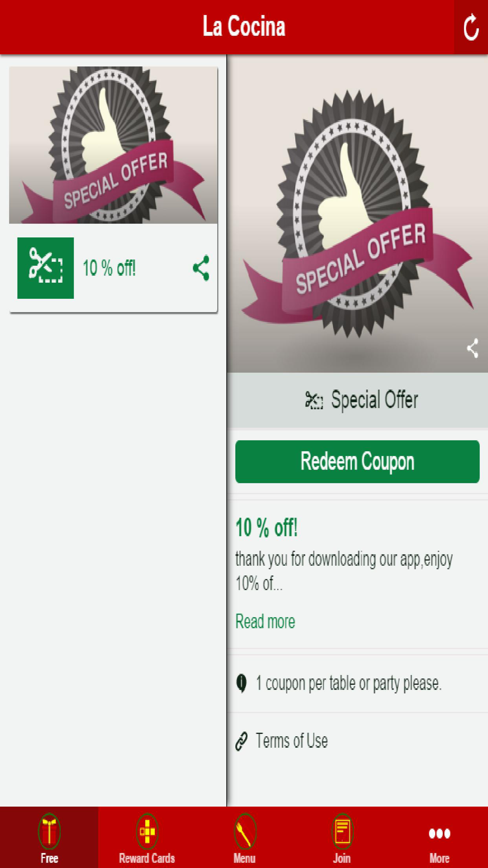Click the La Cocina title
Viewport: 488px width, 868px height.
tap(244, 26)
